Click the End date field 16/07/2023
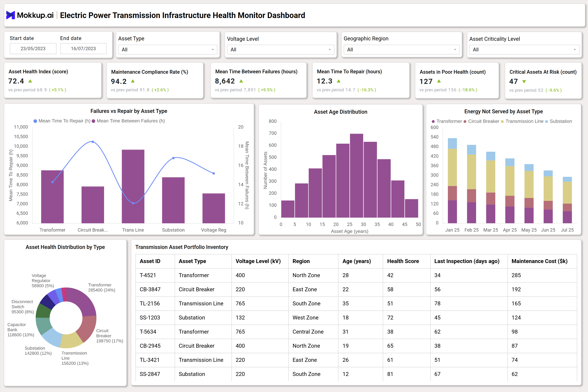Image resolution: width=588 pixels, height=392 pixels. [83, 48]
